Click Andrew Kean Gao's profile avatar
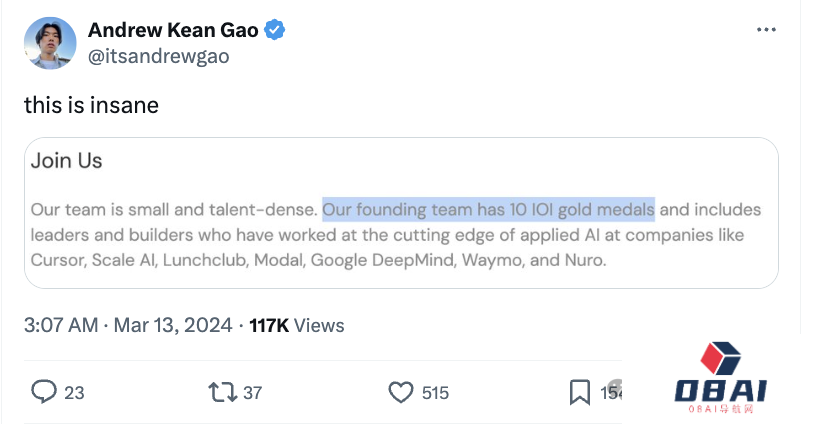828x424 pixels. [49, 43]
